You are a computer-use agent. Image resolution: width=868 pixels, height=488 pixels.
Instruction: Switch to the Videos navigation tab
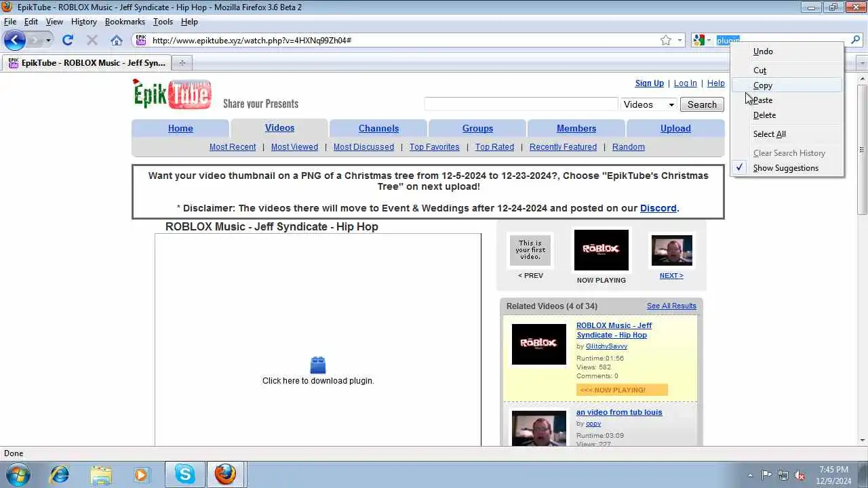pos(279,127)
